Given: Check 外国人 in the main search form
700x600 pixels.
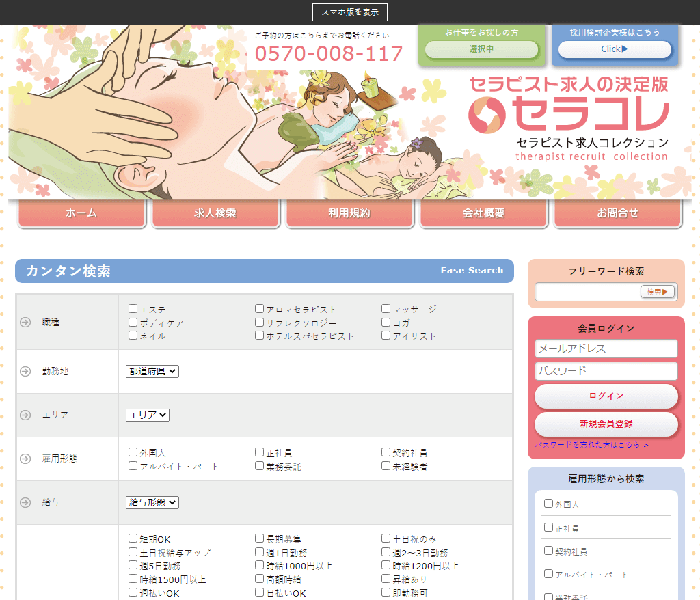Looking at the screenshot, I should (x=133, y=452).
